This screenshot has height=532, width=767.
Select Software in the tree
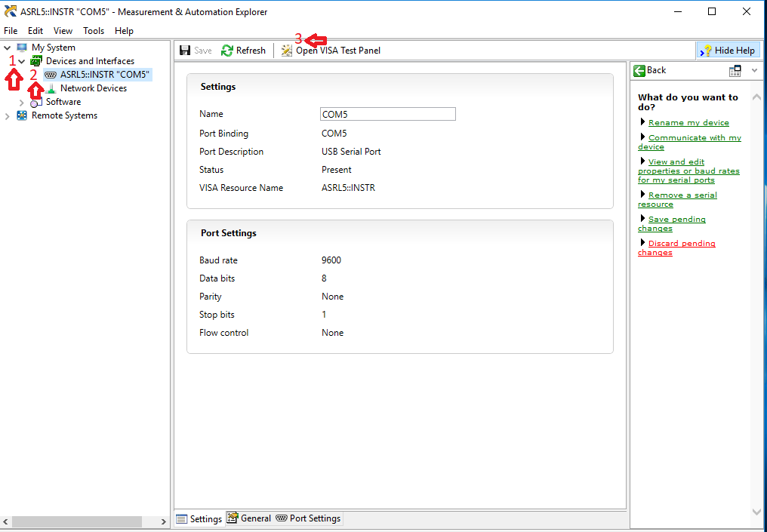click(63, 102)
